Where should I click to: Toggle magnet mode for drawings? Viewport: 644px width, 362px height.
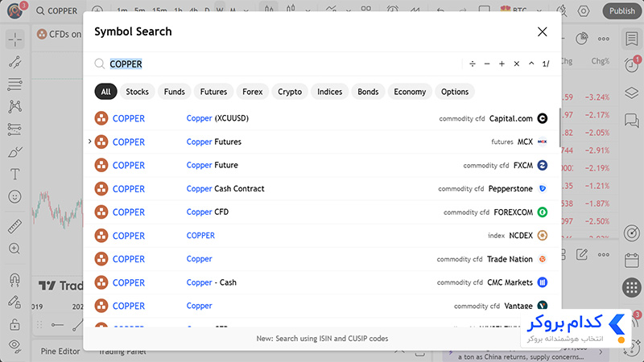coord(14,280)
